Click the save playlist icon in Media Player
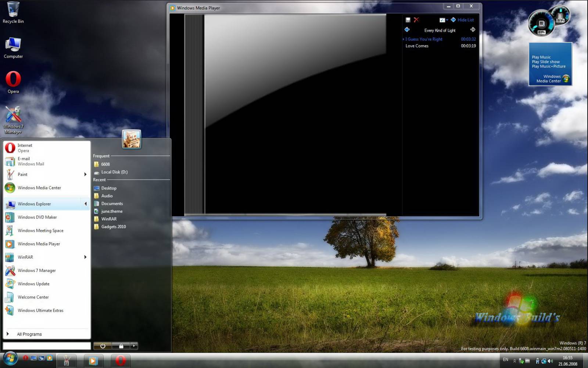 point(408,20)
